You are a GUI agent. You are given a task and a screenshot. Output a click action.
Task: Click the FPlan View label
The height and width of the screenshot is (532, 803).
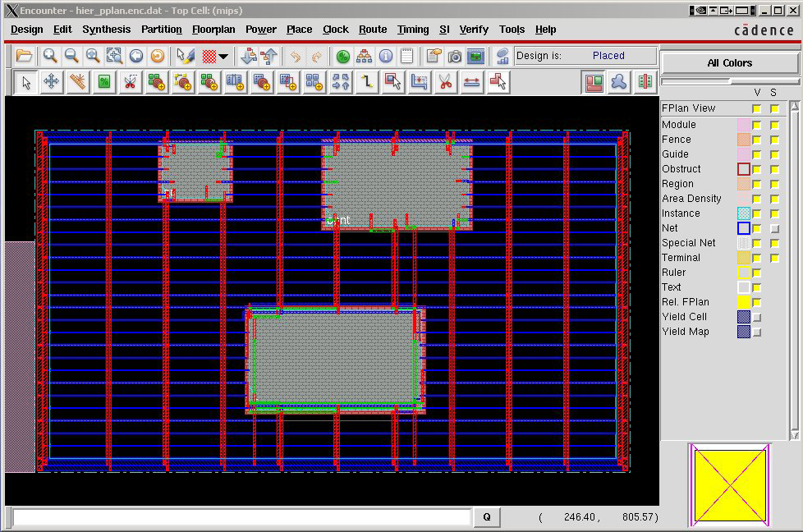click(x=688, y=108)
